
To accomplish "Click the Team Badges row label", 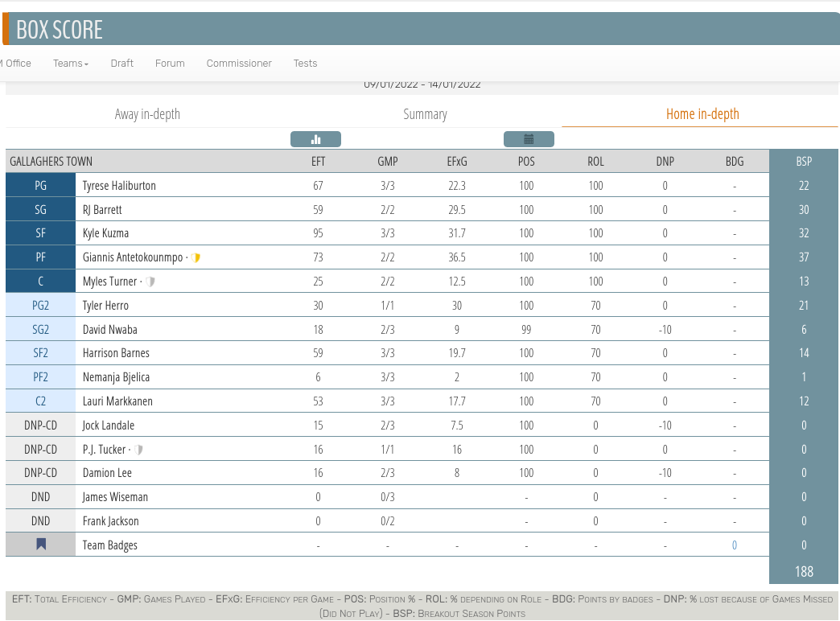I will point(109,545).
